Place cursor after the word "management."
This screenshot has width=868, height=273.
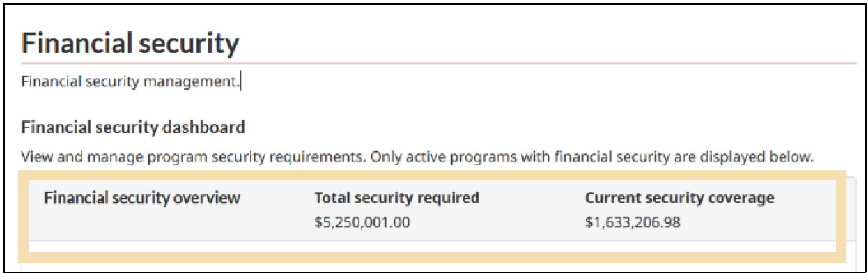pyautogui.click(x=240, y=81)
